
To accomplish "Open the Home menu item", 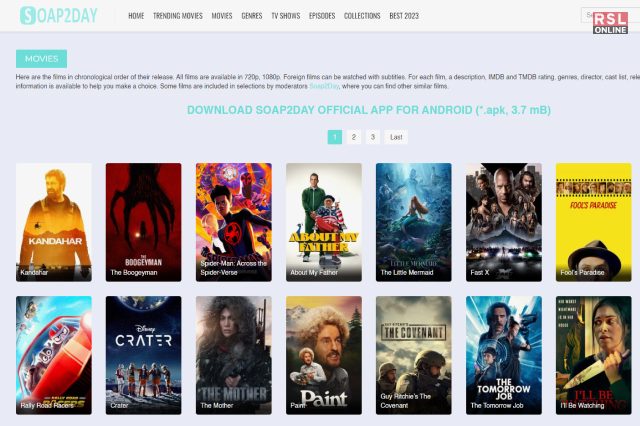I will [x=136, y=16].
